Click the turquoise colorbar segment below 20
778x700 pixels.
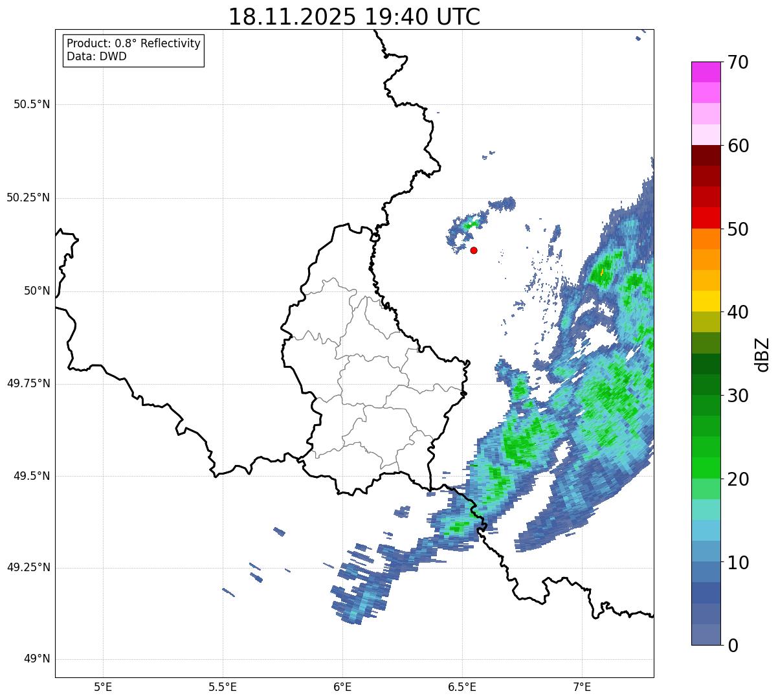[x=706, y=510]
